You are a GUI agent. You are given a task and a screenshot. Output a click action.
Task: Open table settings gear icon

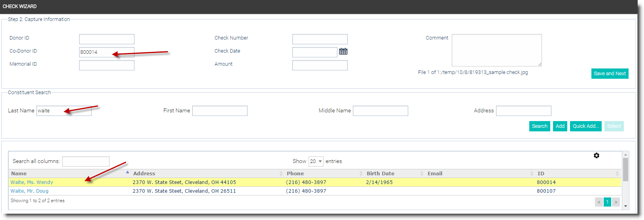click(597, 156)
